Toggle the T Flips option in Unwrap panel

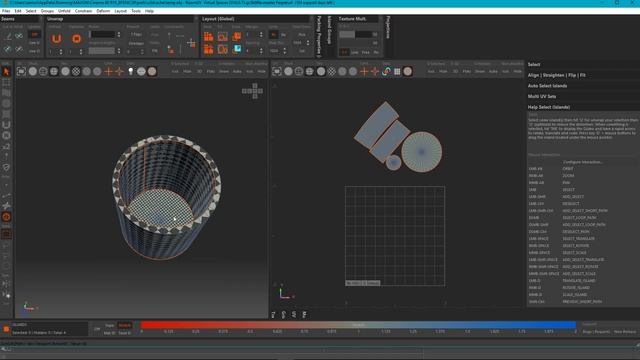[136, 35]
